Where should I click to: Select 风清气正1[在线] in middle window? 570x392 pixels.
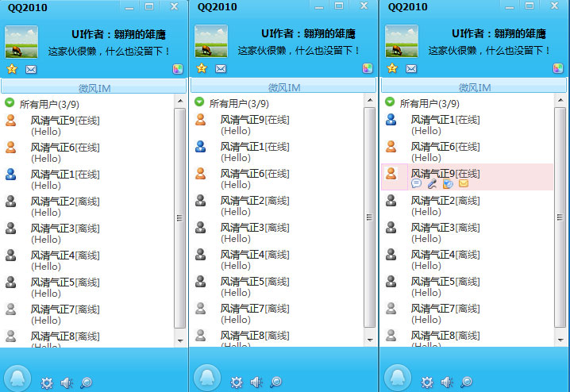[277, 152]
